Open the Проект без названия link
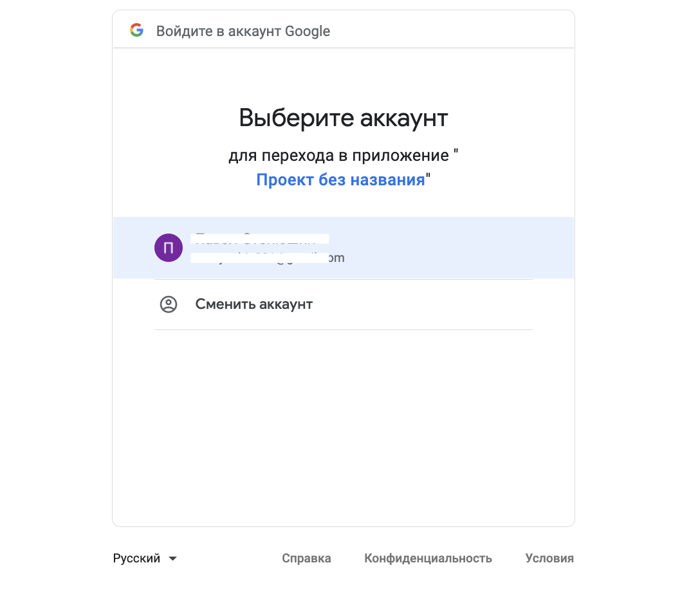Image resolution: width=700 pixels, height=592 pixels. (x=340, y=180)
